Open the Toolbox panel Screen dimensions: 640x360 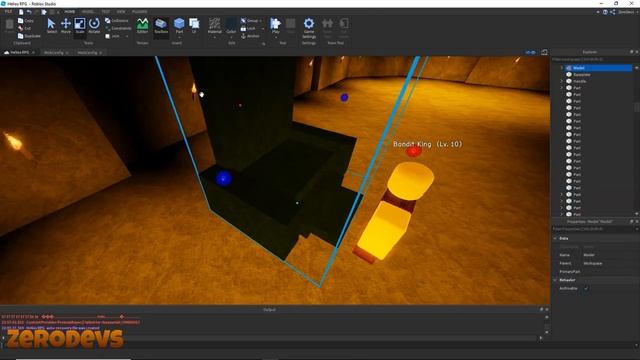tap(161, 26)
